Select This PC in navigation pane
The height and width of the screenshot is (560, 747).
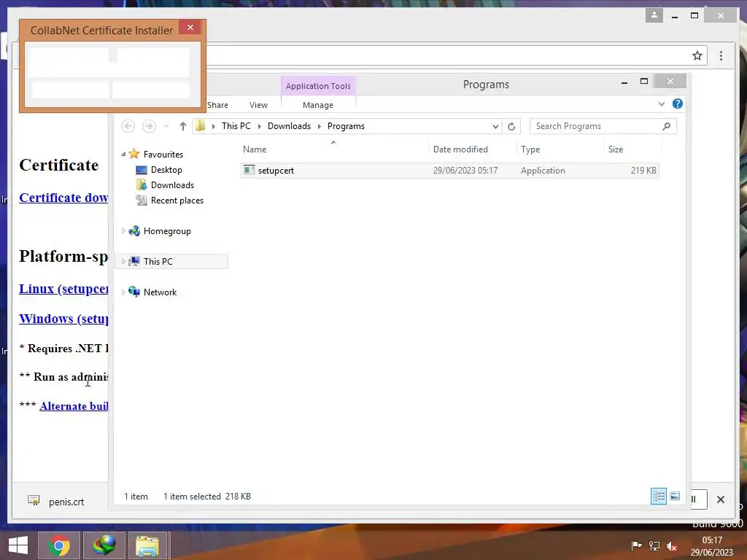[x=158, y=262]
